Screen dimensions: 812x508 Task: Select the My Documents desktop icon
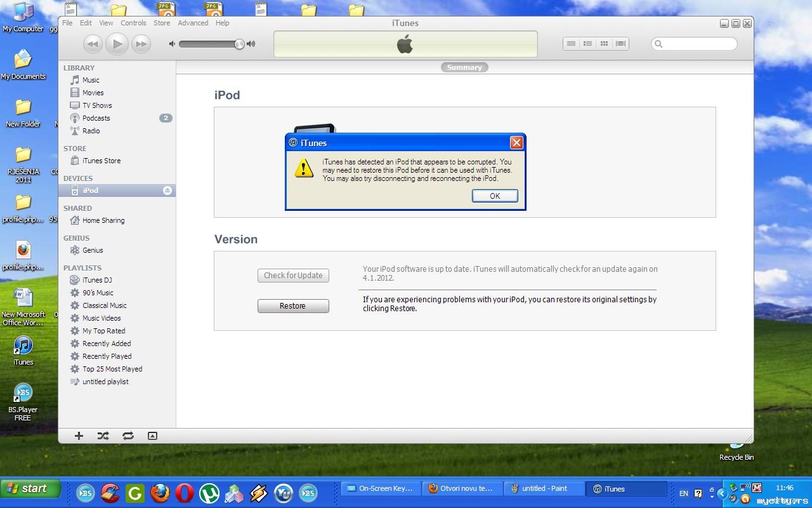coord(23,65)
